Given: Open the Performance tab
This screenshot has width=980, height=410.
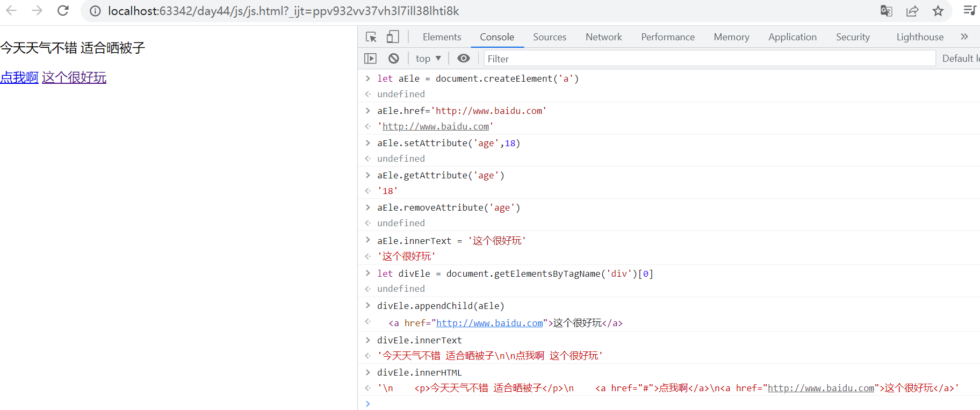Looking at the screenshot, I should pyautogui.click(x=668, y=37).
